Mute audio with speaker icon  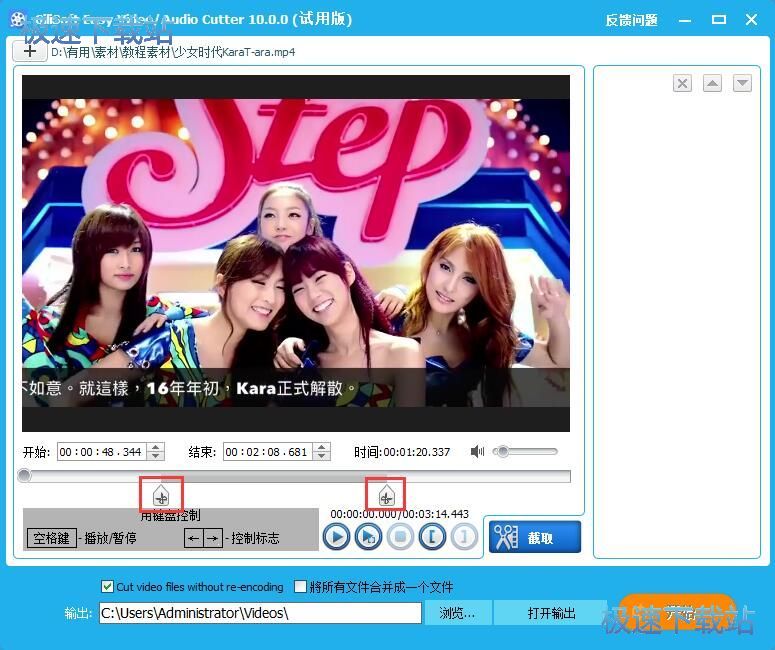(x=477, y=451)
